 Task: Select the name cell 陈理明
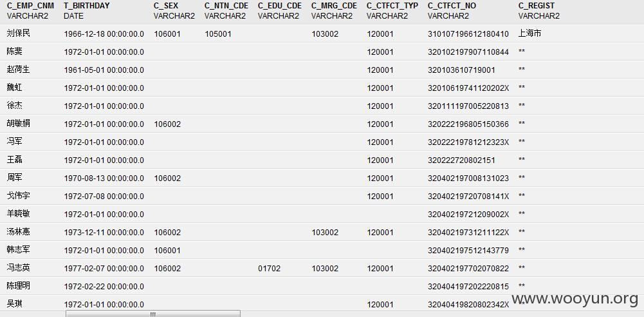[19, 286]
